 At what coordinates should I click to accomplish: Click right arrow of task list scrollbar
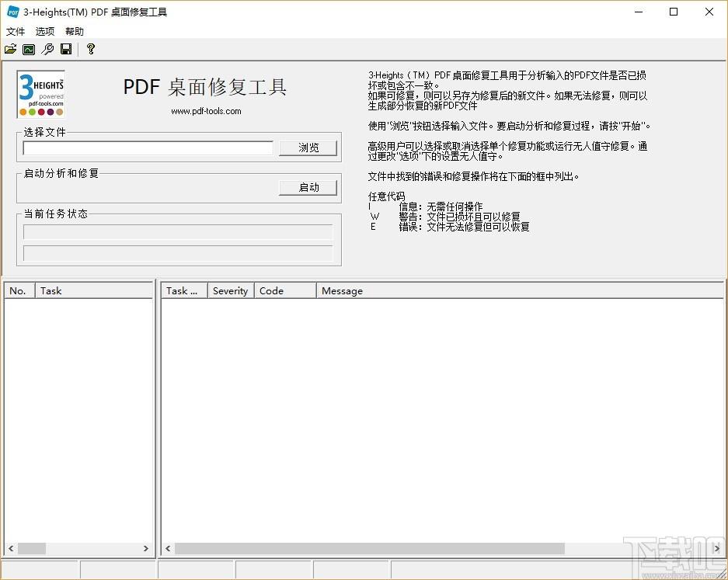[146, 548]
